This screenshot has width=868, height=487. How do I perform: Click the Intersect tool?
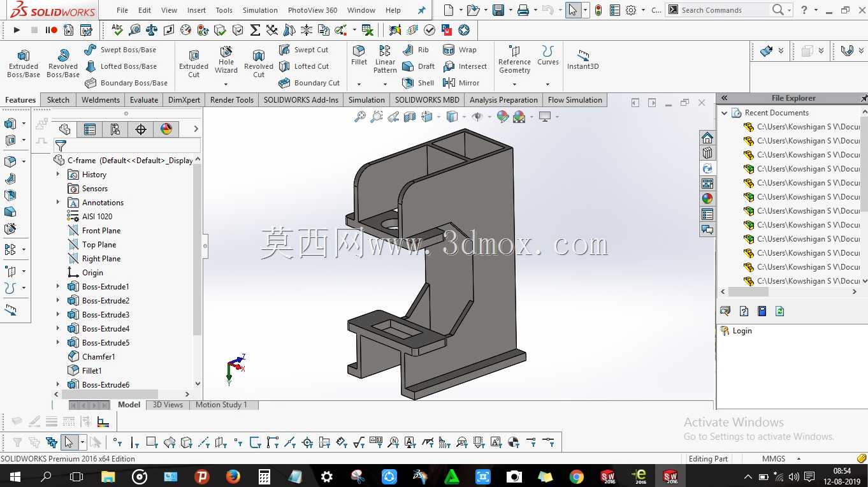[x=465, y=66]
